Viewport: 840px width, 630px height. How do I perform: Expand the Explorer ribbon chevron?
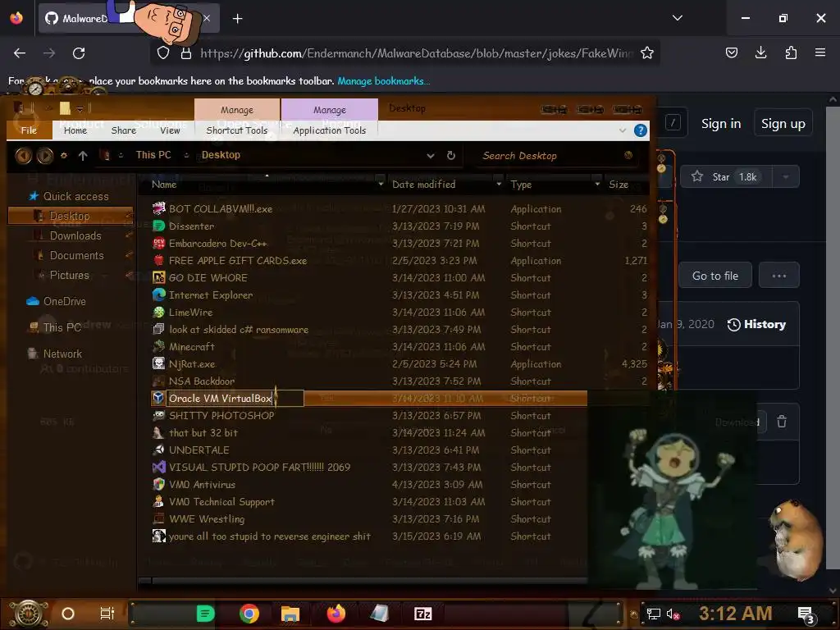(622, 130)
